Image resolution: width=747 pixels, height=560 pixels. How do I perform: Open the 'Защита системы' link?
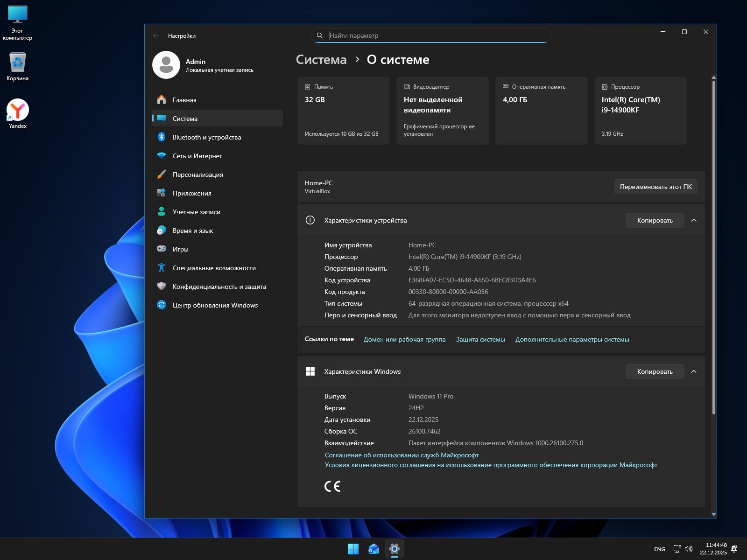pyautogui.click(x=480, y=339)
